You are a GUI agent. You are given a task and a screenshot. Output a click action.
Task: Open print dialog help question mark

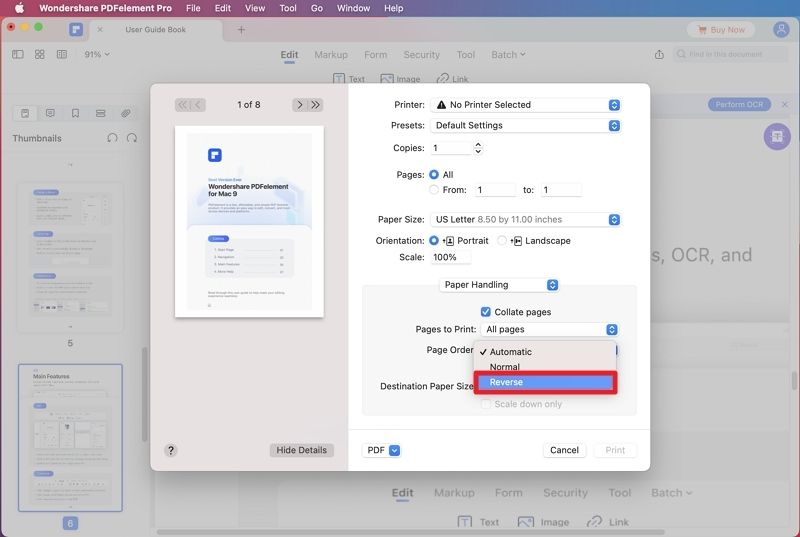[x=171, y=450]
